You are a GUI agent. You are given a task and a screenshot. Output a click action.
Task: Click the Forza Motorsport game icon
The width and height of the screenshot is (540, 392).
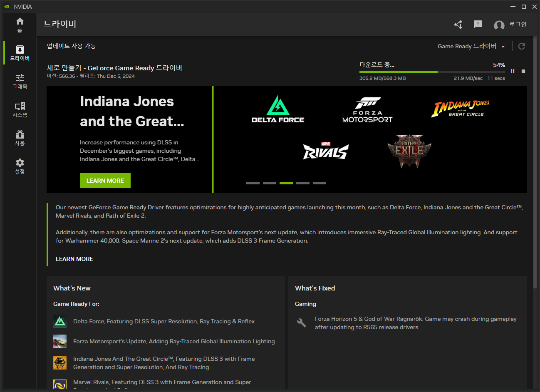pos(60,341)
